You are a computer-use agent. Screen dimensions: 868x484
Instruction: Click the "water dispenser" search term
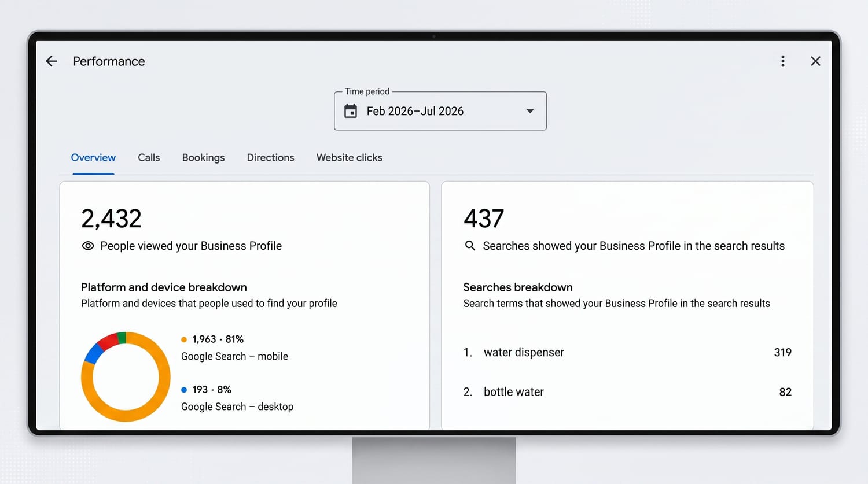click(524, 352)
